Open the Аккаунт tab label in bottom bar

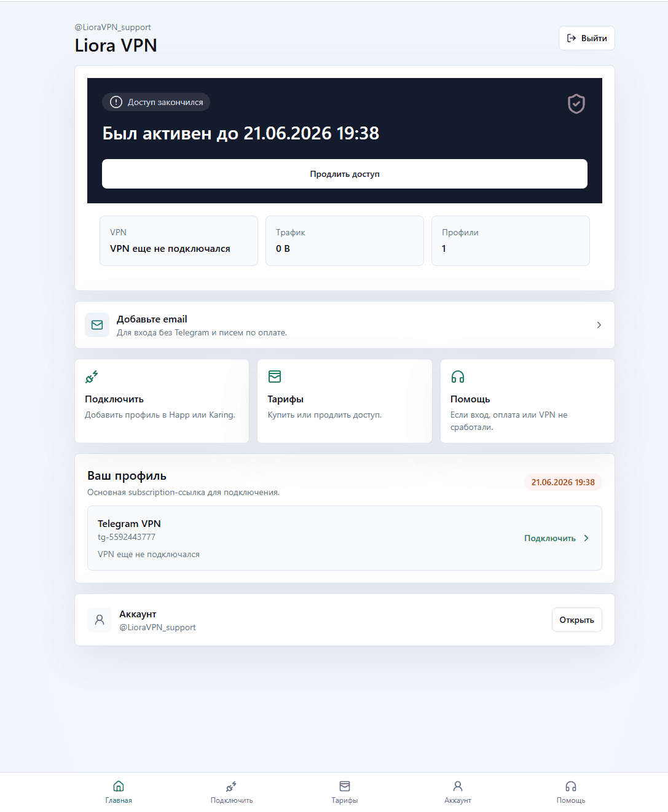(x=458, y=800)
